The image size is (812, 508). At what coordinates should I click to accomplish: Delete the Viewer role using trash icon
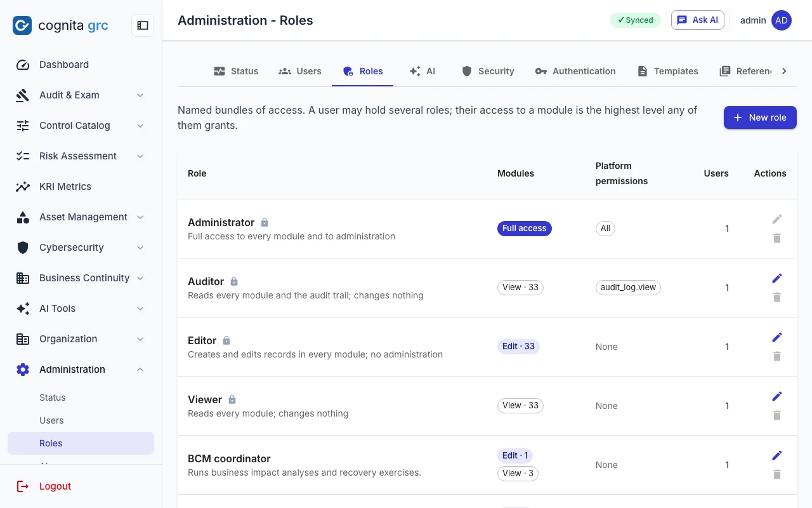777,415
